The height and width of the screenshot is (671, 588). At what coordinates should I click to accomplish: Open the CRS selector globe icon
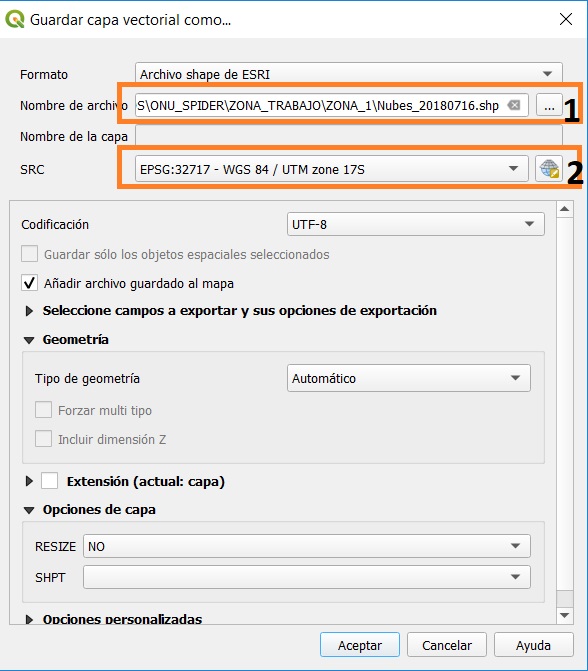coord(549,169)
